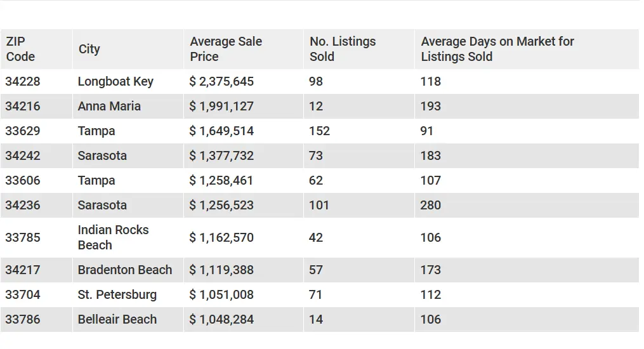The width and height of the screenshot is (644, 349).
Task: Click the $ 2,375,645 price cell
Action: (x=244, y=81)
